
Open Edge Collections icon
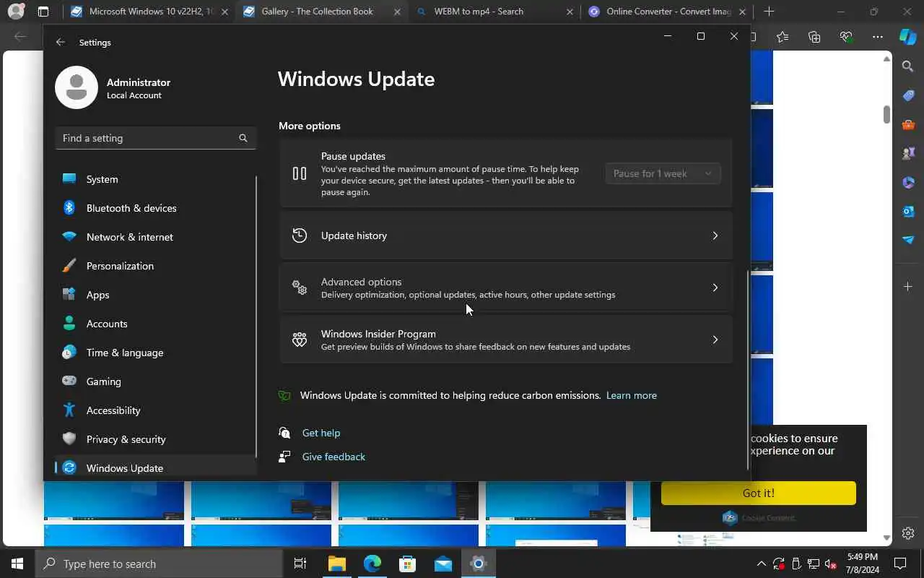(x=814, y=37)
